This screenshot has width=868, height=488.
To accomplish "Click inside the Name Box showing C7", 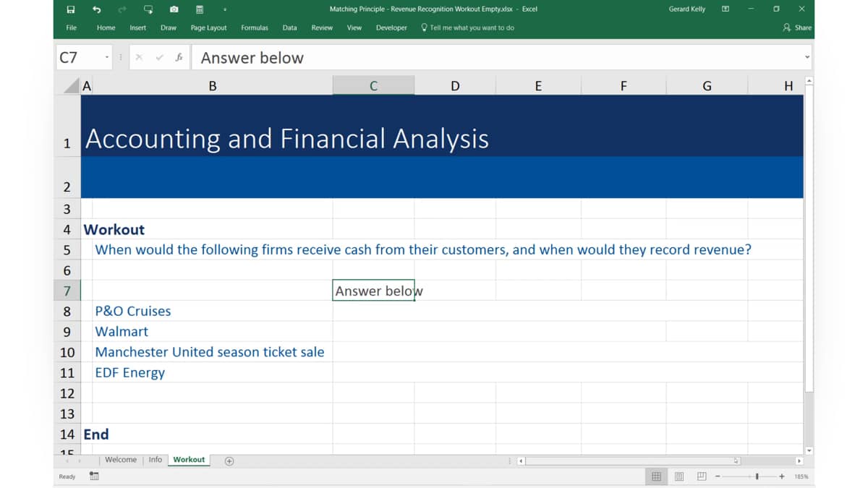I will coord(79,57).
